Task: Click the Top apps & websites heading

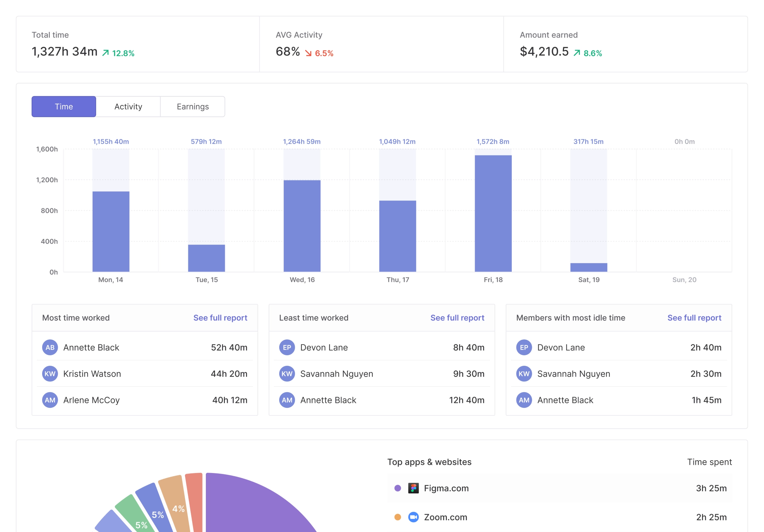Action: (x=429, y=462)
